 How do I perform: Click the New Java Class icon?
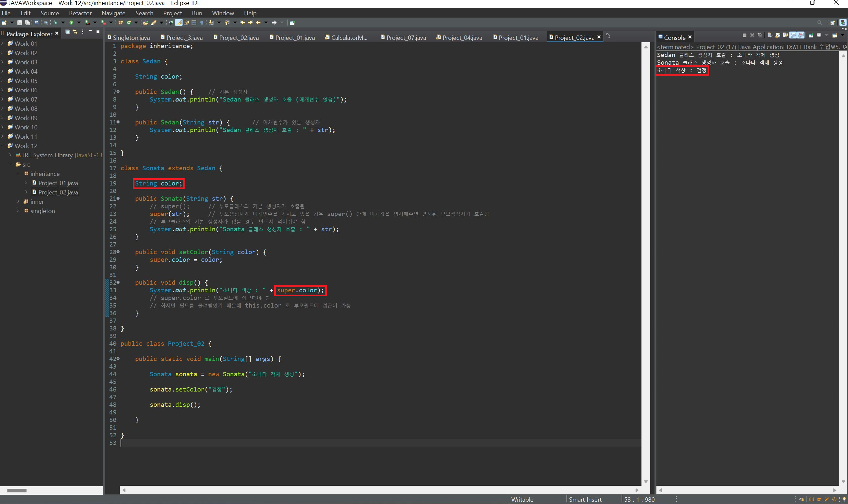(129, 23)
